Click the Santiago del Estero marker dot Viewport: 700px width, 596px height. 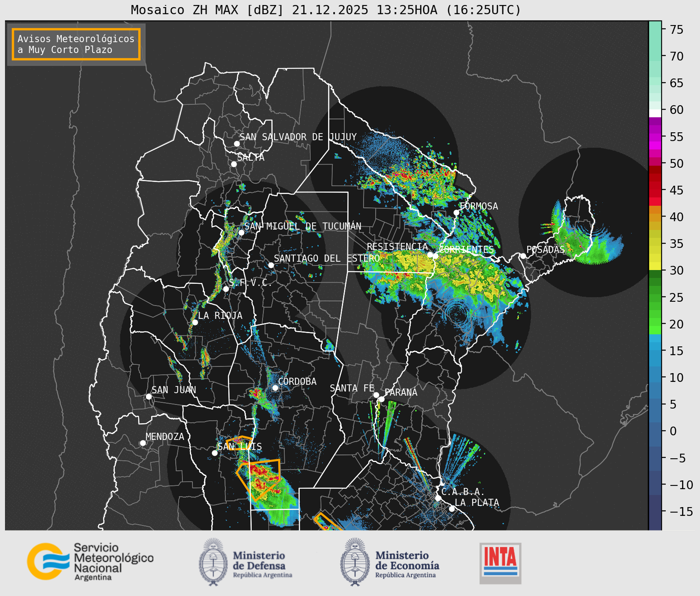coord(271,265)
